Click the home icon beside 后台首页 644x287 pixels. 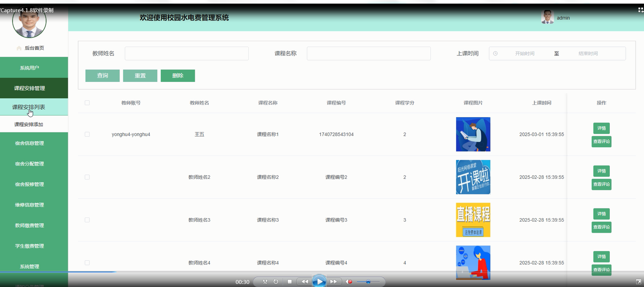pyautogui.click(x=19, y=48)
